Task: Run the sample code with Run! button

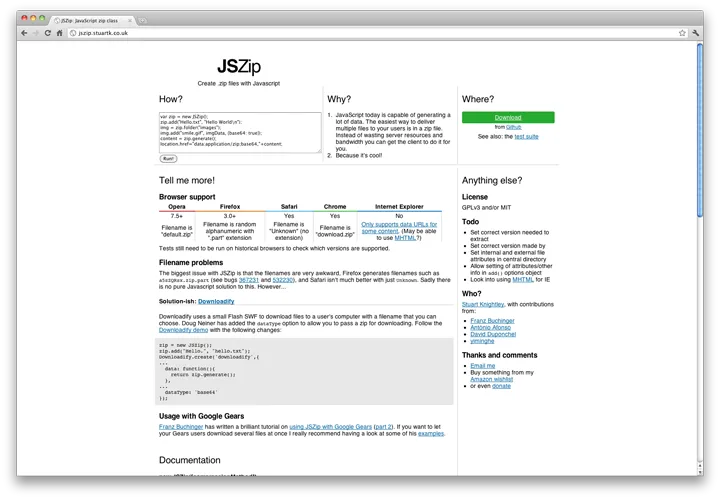Action: coord(169,159)
